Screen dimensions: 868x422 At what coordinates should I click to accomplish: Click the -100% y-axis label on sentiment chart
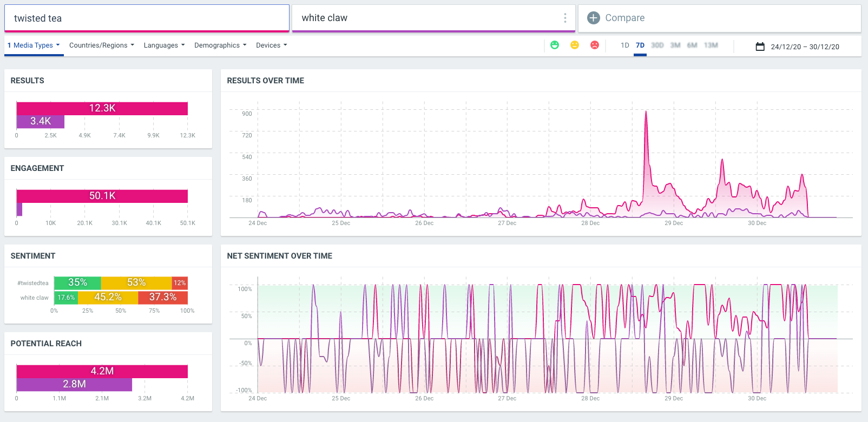click(x=244, y=390)
